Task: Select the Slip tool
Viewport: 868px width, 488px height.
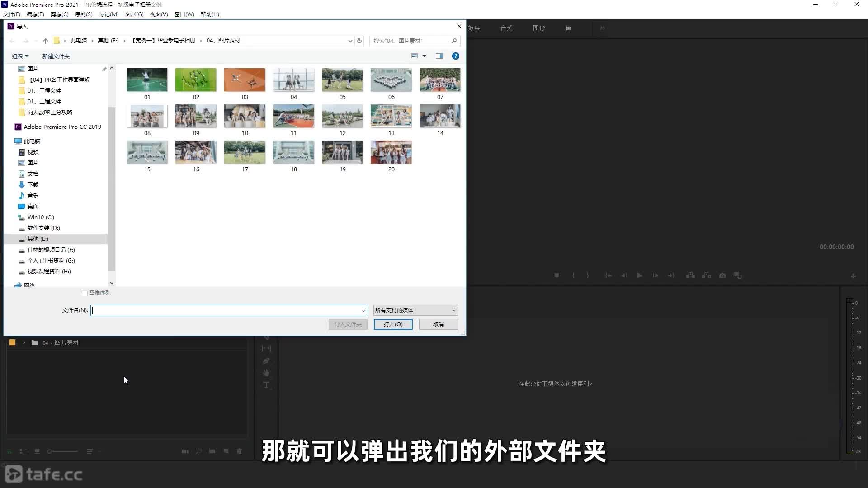Action: pos(266,348)
